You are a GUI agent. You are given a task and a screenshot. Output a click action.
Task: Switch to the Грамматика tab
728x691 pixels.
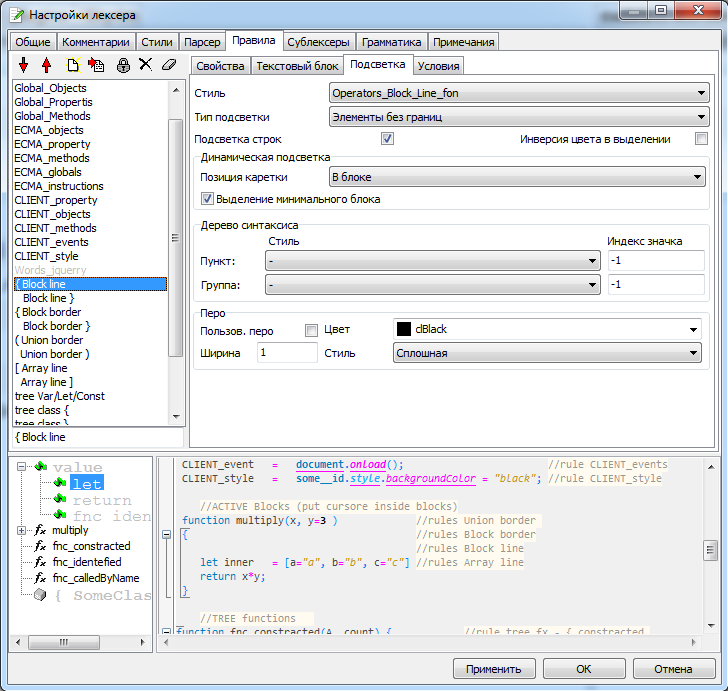click(391, 42)
